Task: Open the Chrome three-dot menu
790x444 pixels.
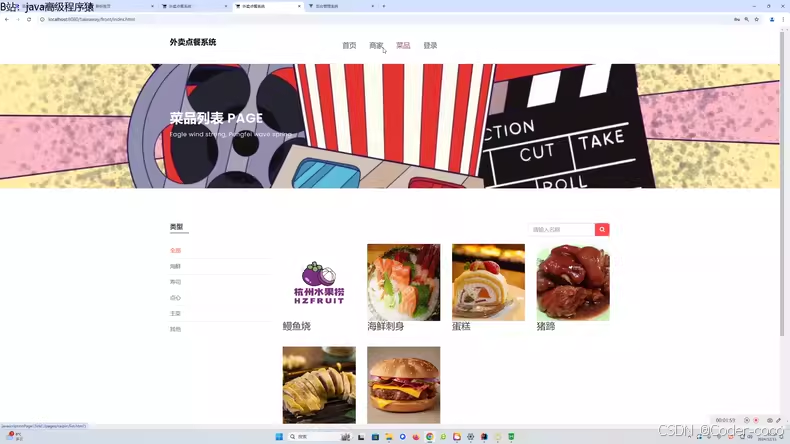Action: coord(783,19)
